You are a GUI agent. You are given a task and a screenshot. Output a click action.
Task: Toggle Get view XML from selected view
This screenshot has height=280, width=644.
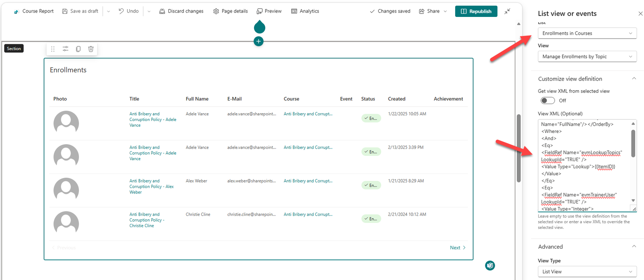pyautogui.click(x=548, y=100)
